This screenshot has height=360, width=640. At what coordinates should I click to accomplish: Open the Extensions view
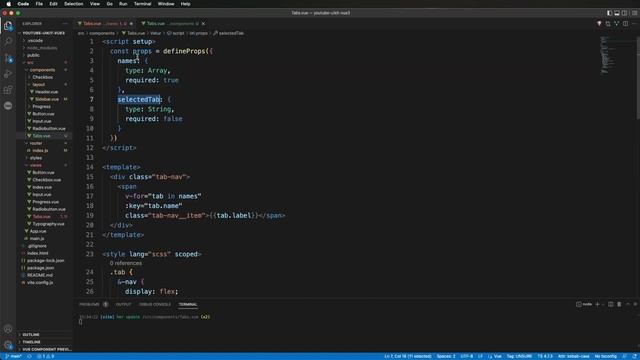pos(8,90)
